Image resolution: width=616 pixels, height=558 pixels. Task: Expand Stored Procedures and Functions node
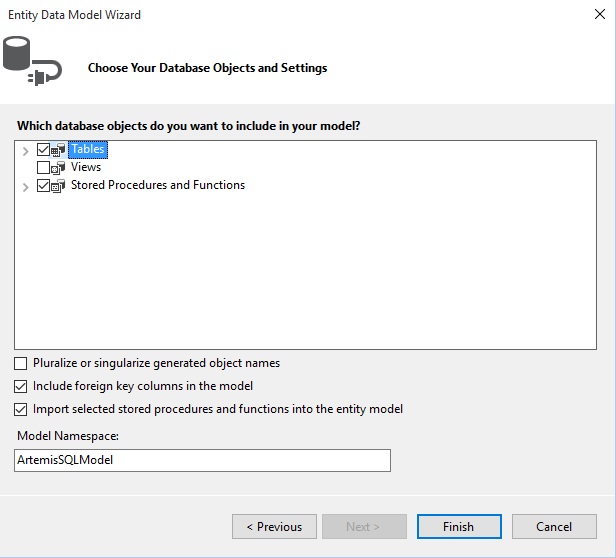(26, 187)
